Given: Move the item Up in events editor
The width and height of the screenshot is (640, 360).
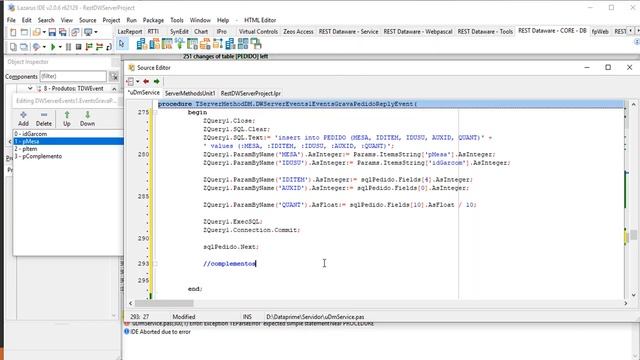Looking at the screenshot, I should (x=67, y=119).
